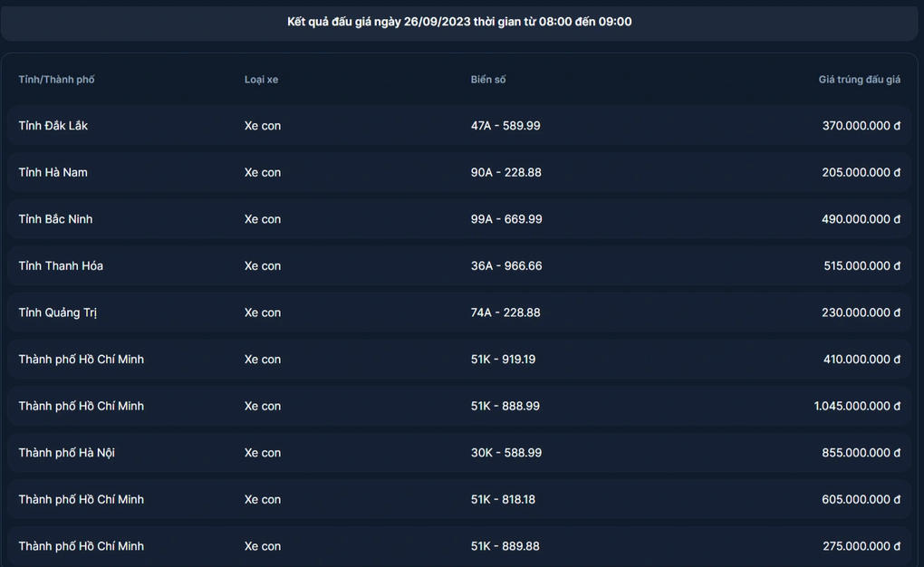Click the Biển số column header

(488, 80)
